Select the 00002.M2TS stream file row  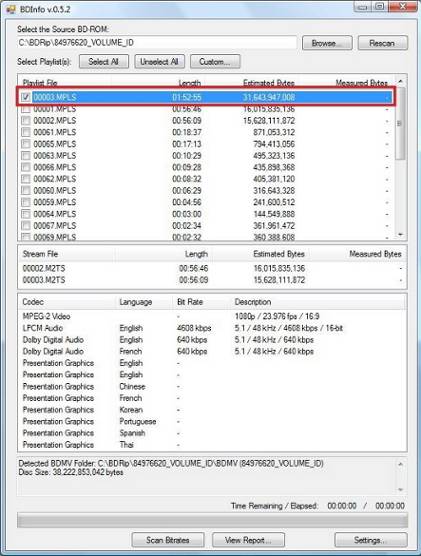pos(211,268)
